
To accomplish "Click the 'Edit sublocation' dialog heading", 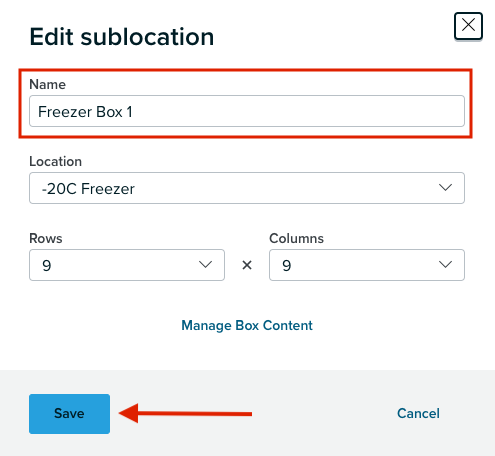I will (x=122, y=37).
